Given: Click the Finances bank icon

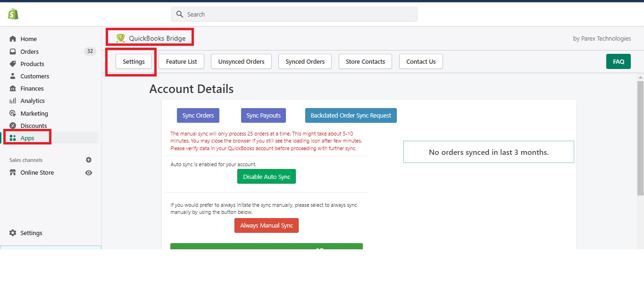Looking at the screenshot, I should coord(13,88).
